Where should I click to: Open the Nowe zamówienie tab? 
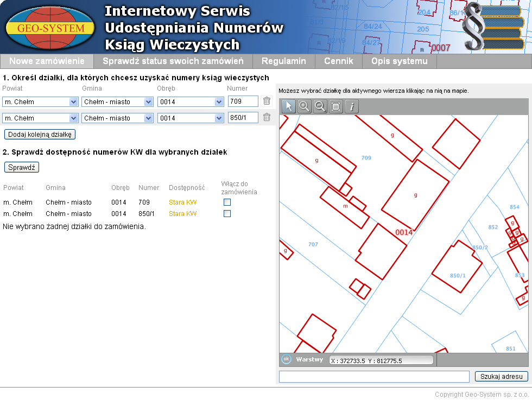coord(47,61)
